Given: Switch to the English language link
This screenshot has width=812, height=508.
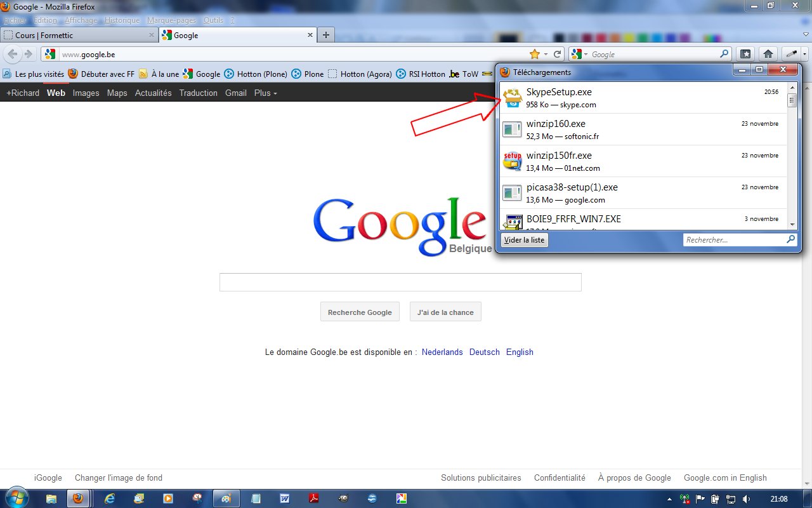Looking at the screenshot, I should click(x=520, y=352).
